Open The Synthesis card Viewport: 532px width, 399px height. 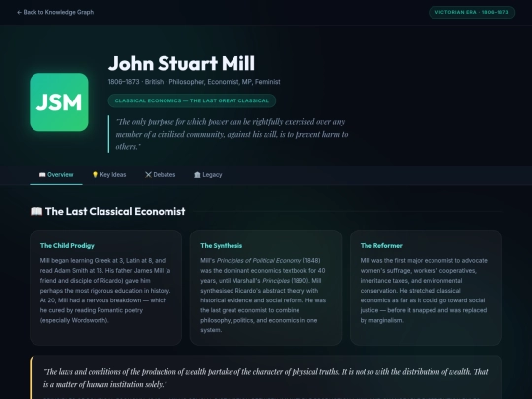point(266,288)
